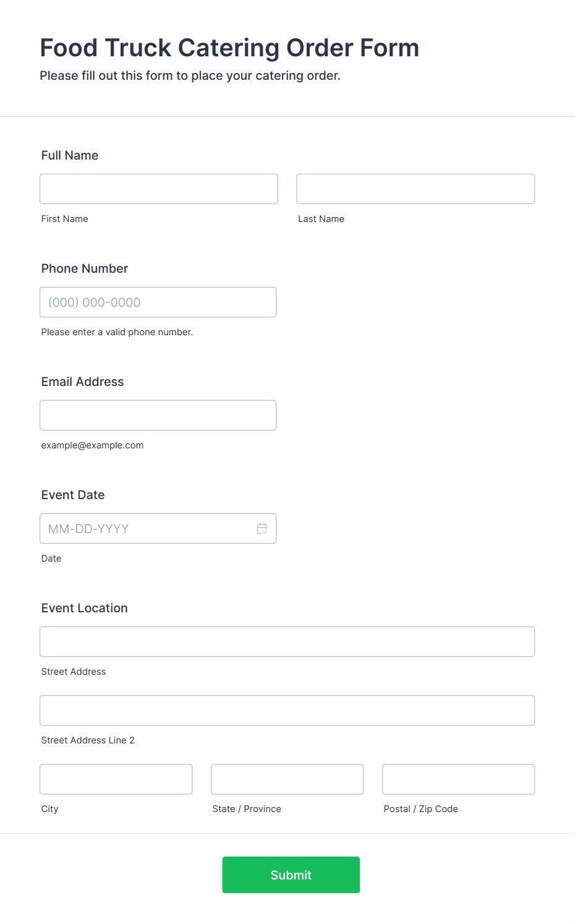Focus the First Name input field
Viewport: 575px width, 924px height.
(x=159, y=189)
